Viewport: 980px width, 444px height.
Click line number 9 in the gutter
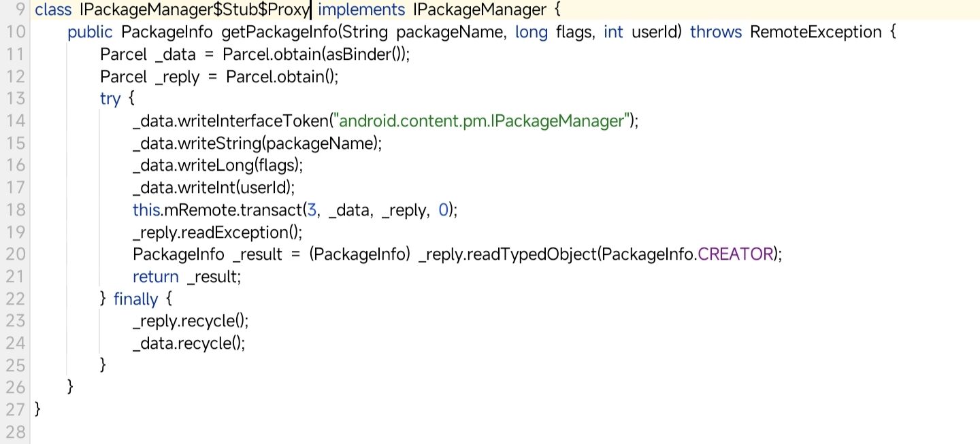[x=20, y=10]
